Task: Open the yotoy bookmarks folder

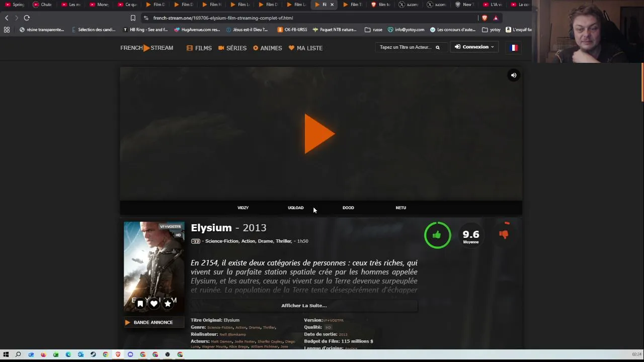Action: (x=492, y=30)
